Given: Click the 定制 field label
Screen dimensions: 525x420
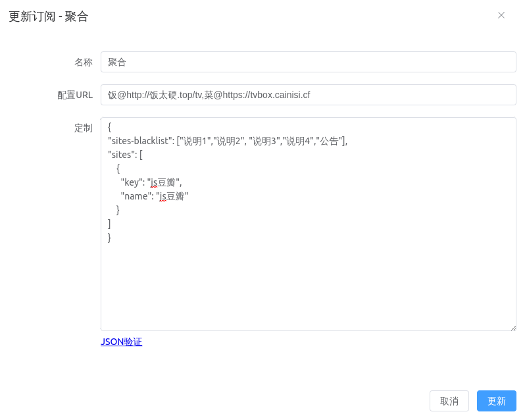Looking at the screenshot, I should [x=84, y=128].
